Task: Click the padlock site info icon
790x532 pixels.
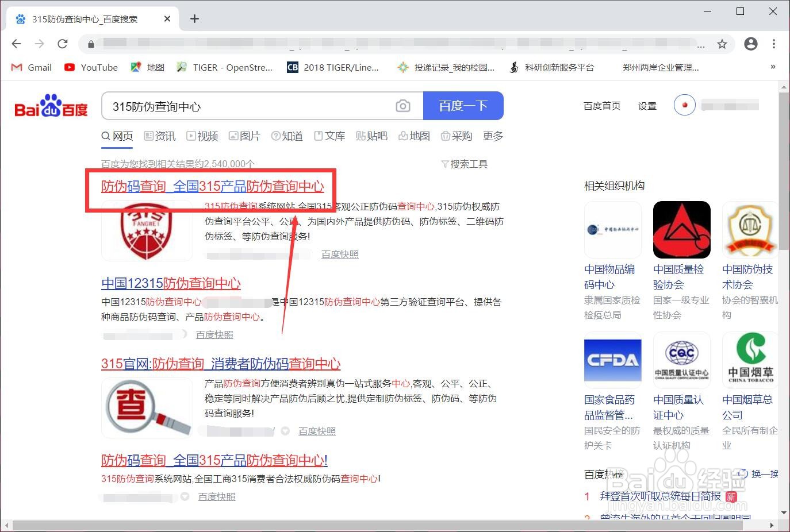Action: coord(91,44)
